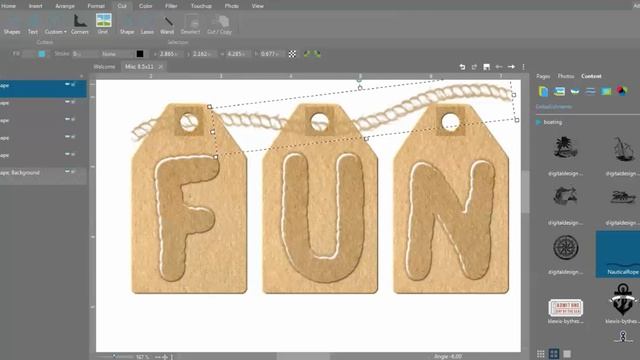Go to previous page arrow
This screenshot has width=640, height=360.
(499, 67)
